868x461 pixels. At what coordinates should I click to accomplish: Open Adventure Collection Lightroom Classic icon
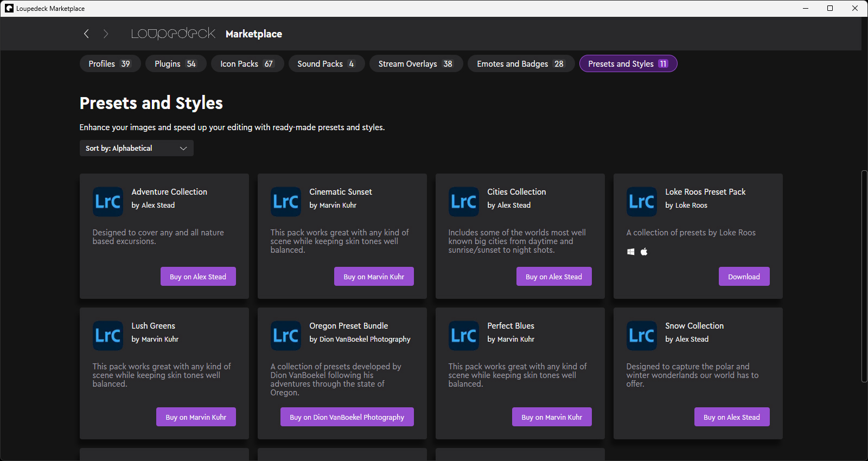[x=108, y=202]
